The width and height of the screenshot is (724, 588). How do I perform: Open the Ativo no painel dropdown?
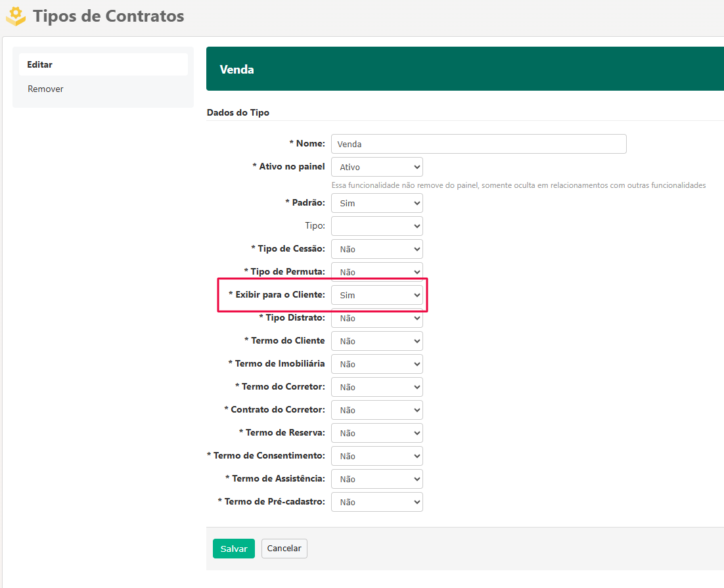376,168
